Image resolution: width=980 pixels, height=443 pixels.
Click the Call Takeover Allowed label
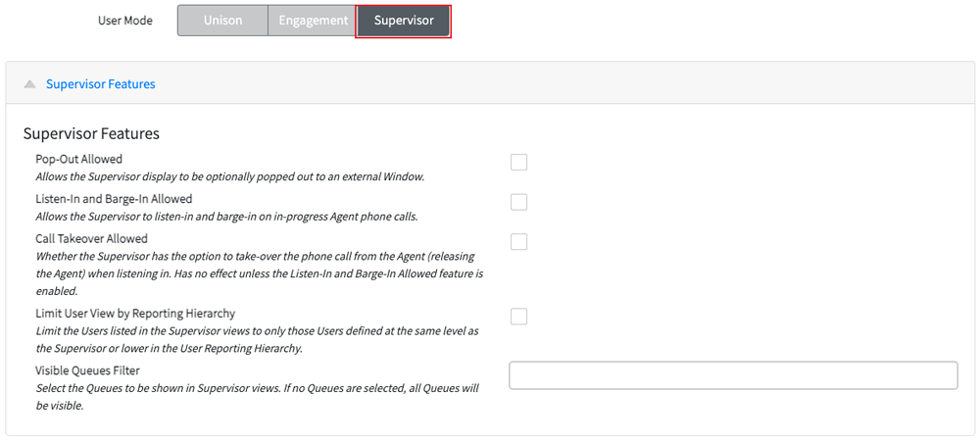pos(92,238)
